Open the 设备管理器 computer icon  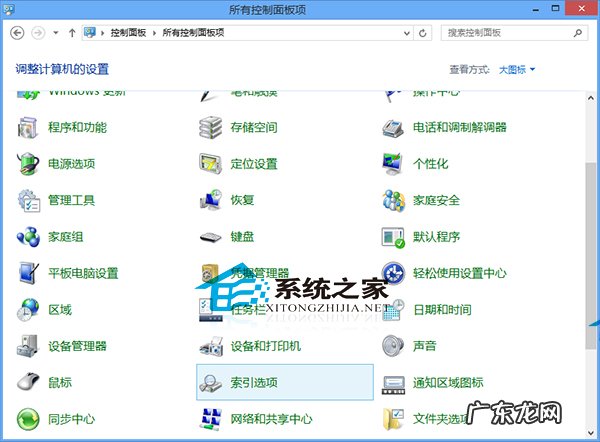pos(28,346)
